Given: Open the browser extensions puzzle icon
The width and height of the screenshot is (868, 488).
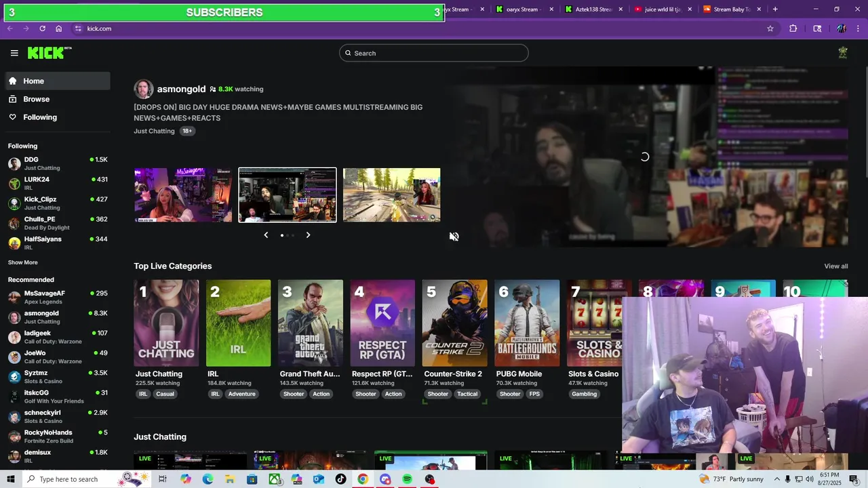Looking at the screenshot, I should (793, 28).
